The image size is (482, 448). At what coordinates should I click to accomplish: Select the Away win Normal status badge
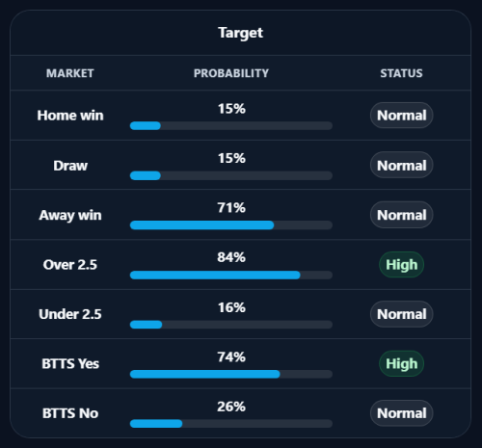tap(401, 215)
